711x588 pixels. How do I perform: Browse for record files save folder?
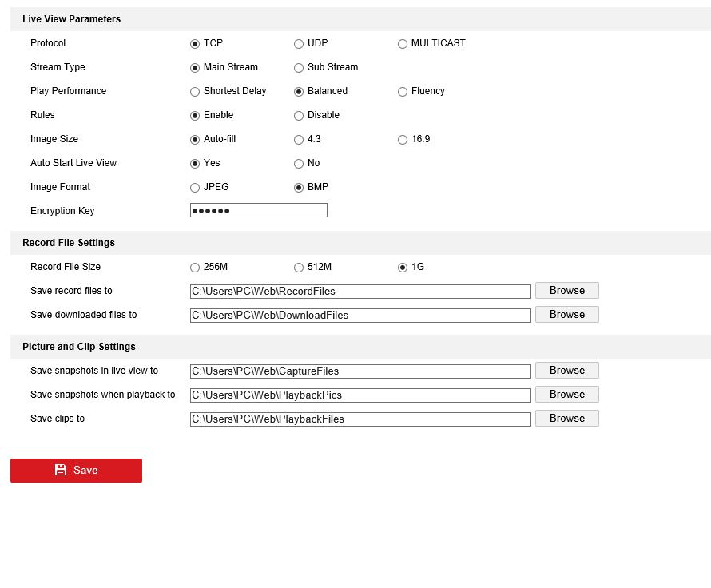pos(566,291)
